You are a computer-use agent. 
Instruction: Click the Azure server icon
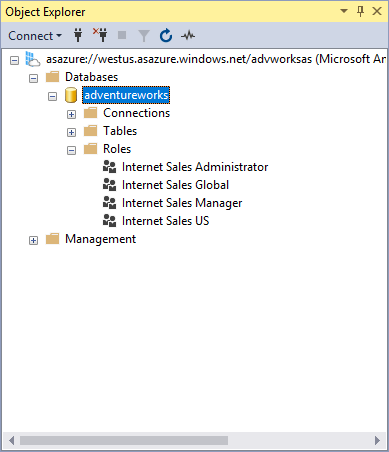(x=33, y=59)
